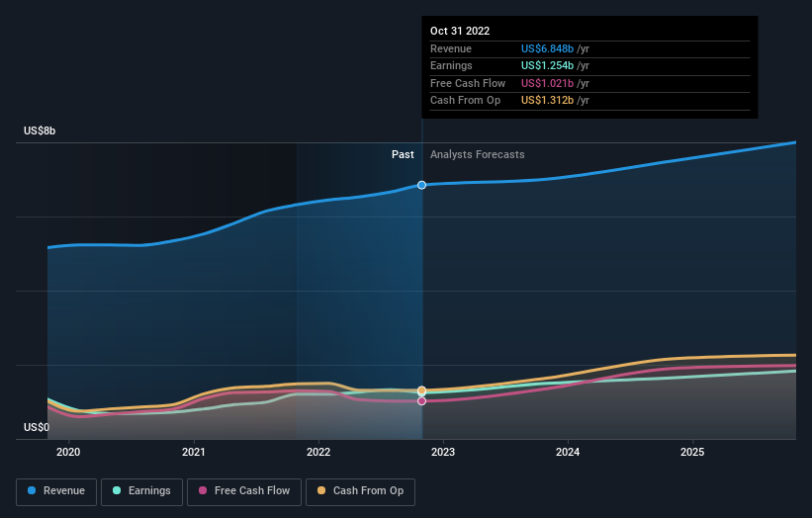Select the orange Cash From Op data point marker
812x518 pixels.
point(422,389)
